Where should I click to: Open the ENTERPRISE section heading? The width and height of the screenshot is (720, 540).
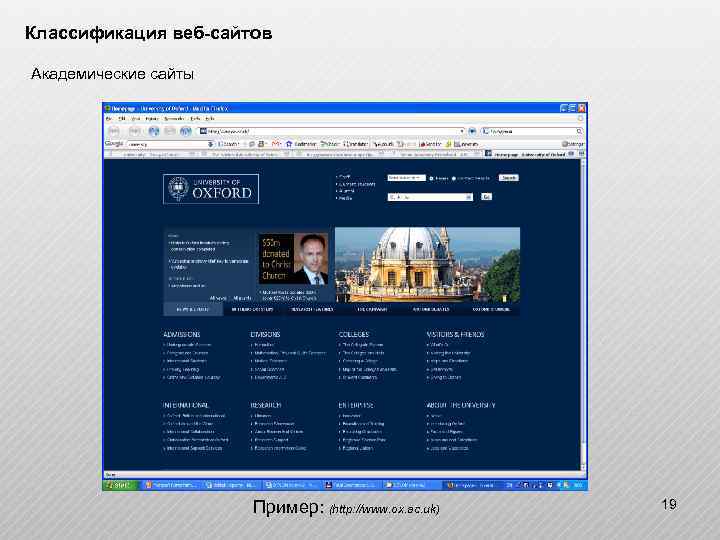(x=356, y=405)
